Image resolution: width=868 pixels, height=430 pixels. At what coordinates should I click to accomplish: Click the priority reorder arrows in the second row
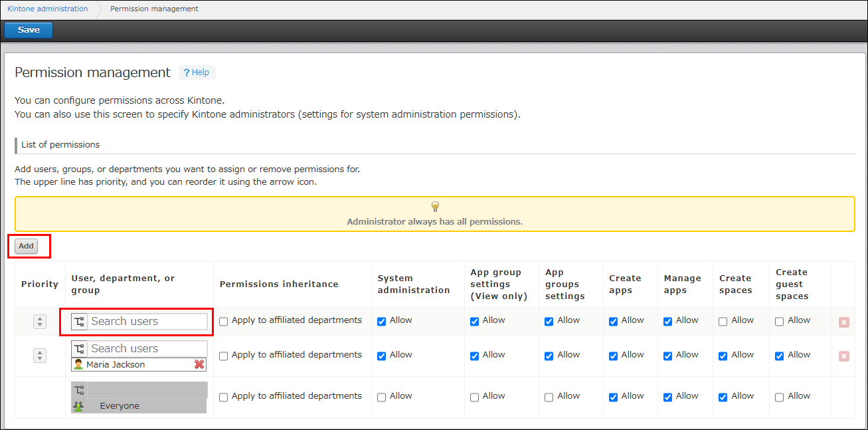39,356
